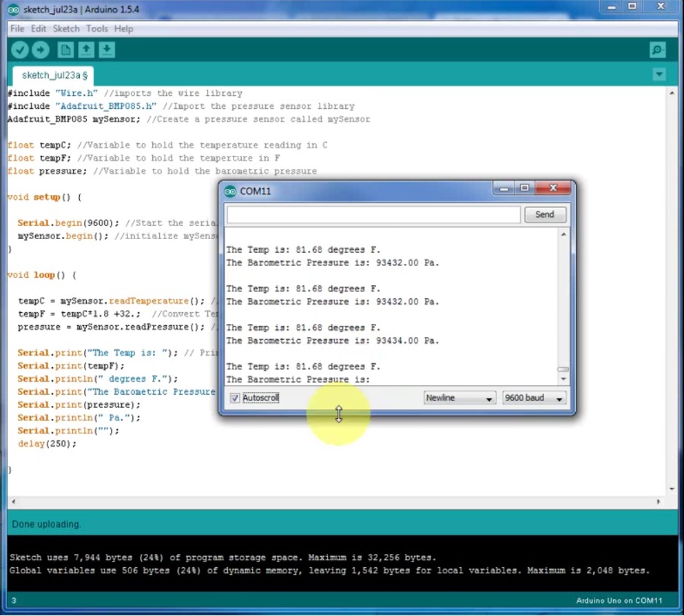Viewport: 684px width, 616px height.
Task: Click serial monitor scrollbar thumb
Action: point(563,369)
